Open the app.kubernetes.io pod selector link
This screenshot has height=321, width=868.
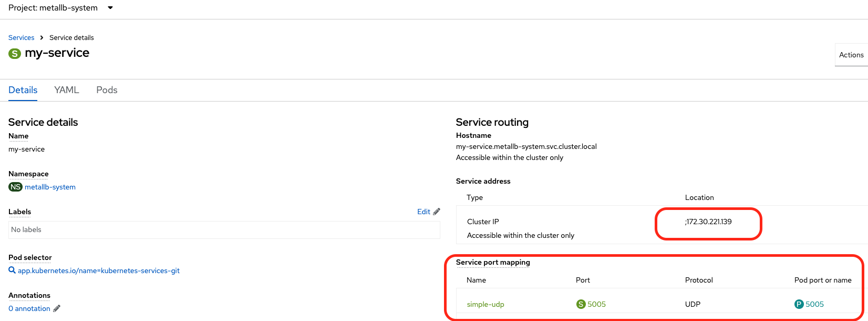coord(99,270)
